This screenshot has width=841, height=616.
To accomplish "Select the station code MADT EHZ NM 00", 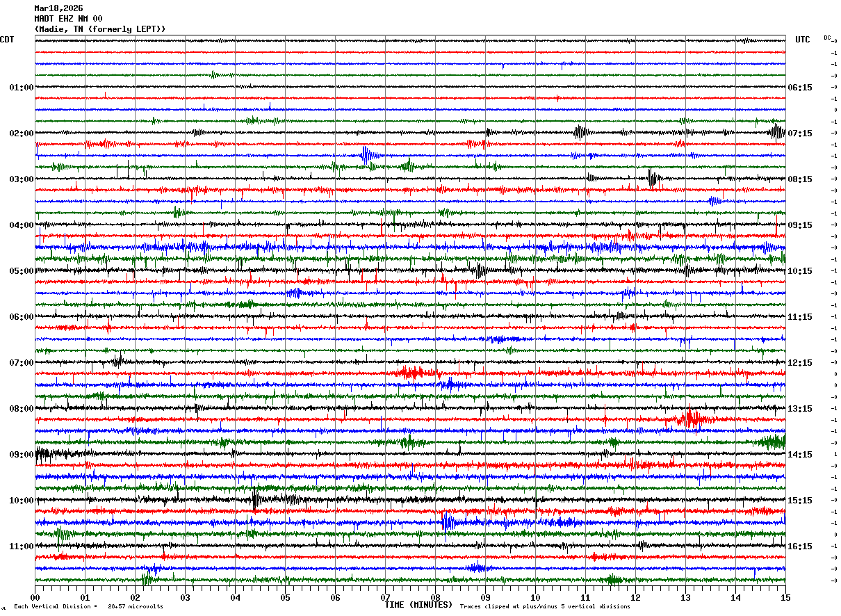I will tap(68, 19).
